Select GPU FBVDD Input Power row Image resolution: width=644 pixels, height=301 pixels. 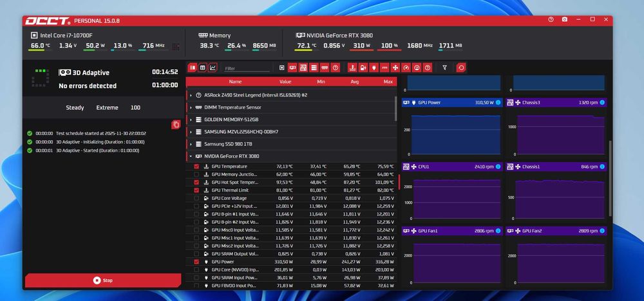pos(291,285)
